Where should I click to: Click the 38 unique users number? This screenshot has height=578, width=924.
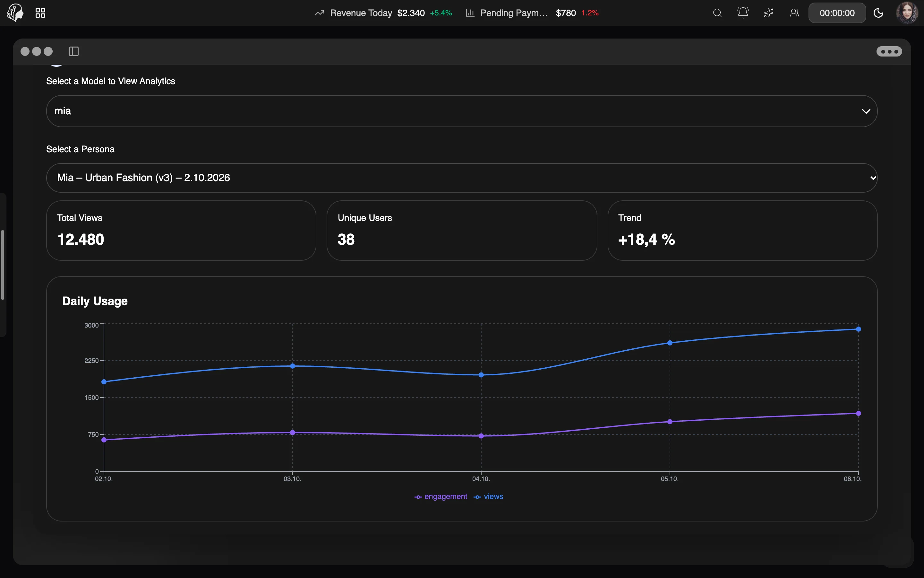(346, 240)
